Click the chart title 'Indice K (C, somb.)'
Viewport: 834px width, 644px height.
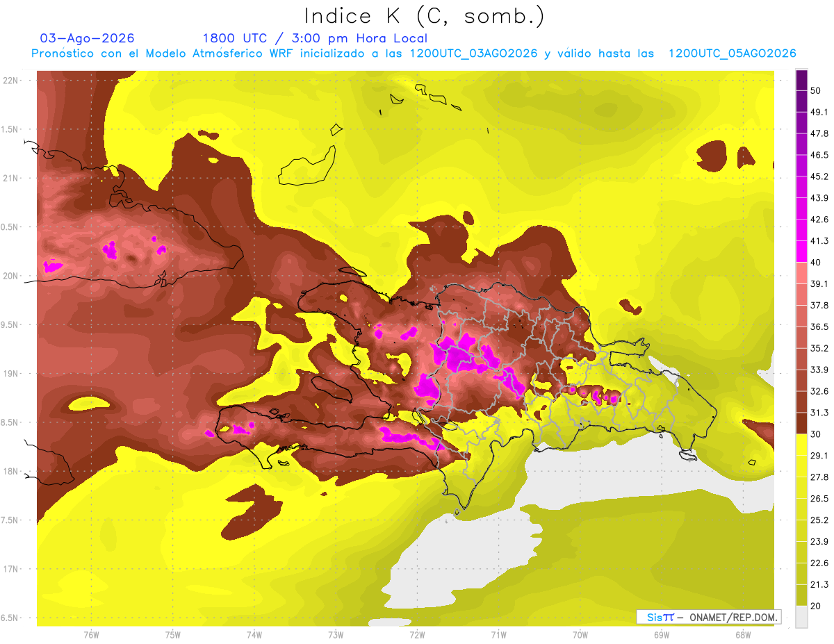tap(424, 16)
